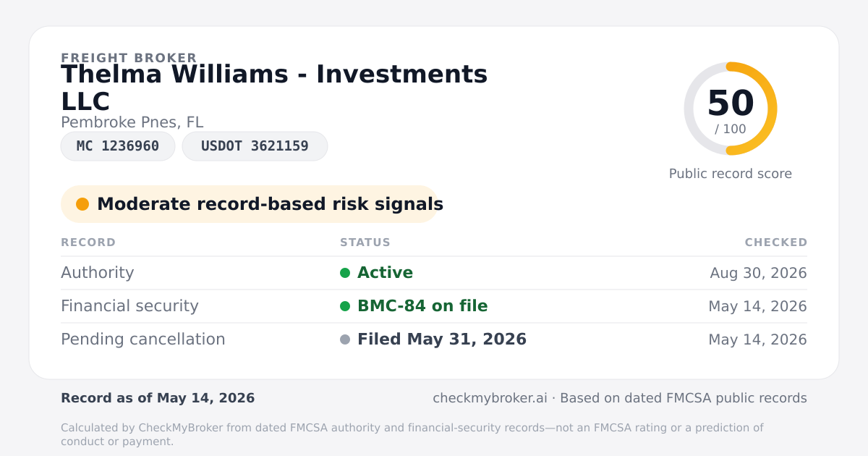This screenshot has height=456, width=868.
Task: Select the USDOT 3621159 pill
Action: 255,146
